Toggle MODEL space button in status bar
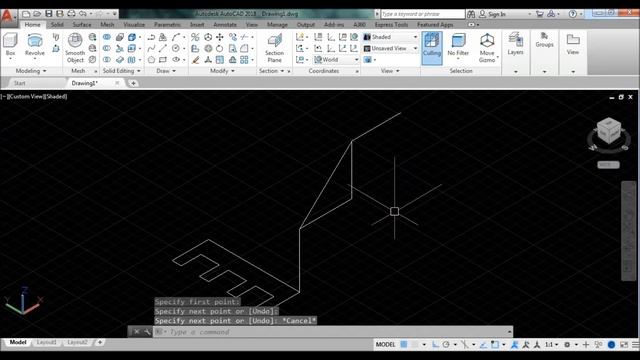 click(385, 345)
